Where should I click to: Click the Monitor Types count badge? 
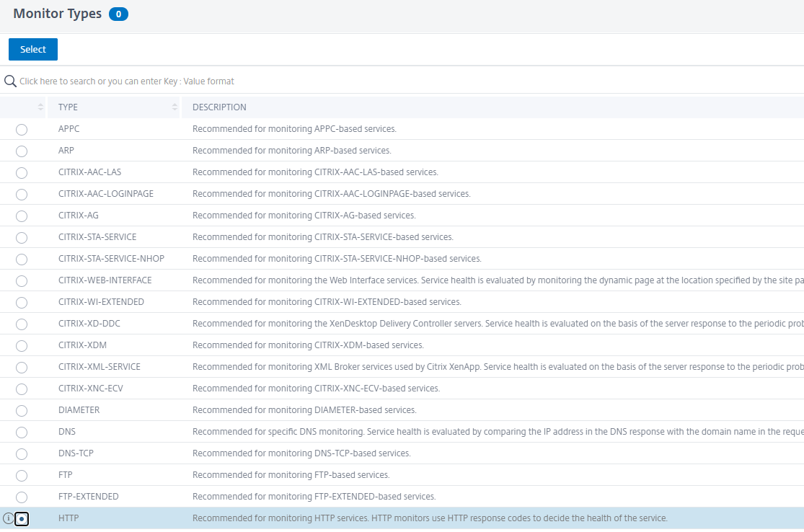coord(118,14)
